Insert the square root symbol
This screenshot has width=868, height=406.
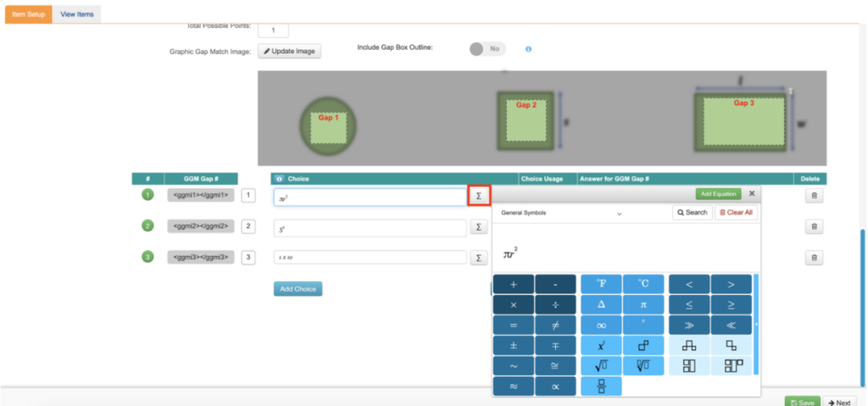click(x=600, y=365)
